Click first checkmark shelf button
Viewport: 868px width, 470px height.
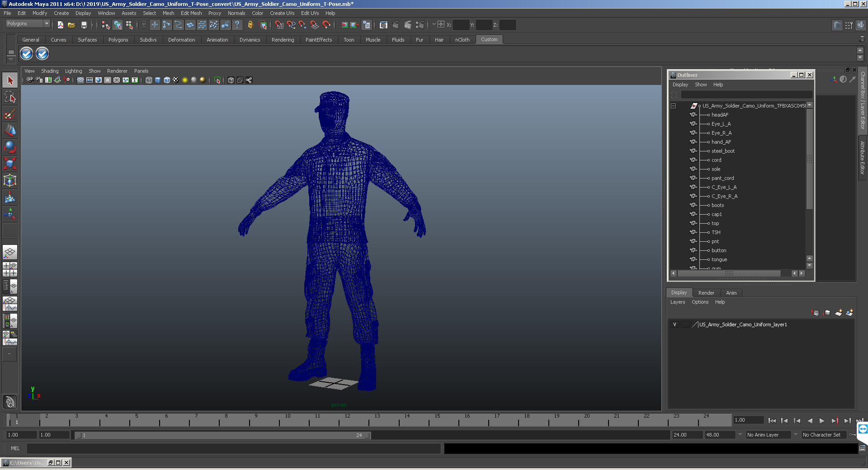(x=27, y=54)
